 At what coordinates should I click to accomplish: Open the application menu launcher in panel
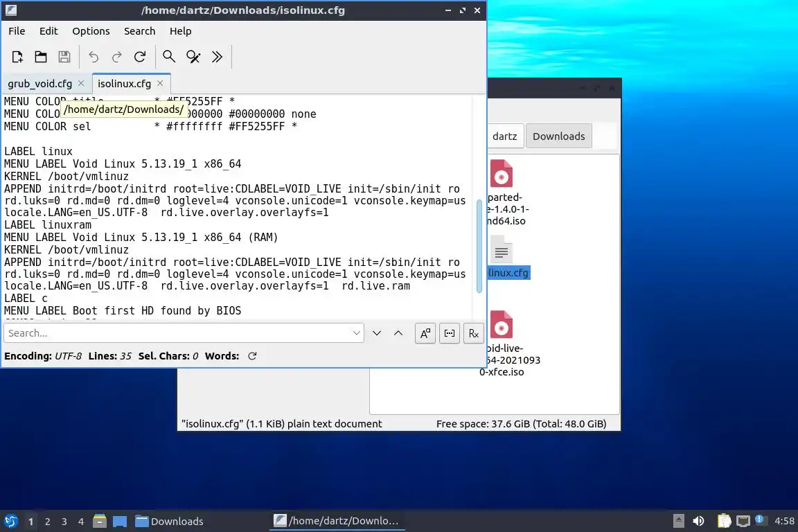point(10,521)
